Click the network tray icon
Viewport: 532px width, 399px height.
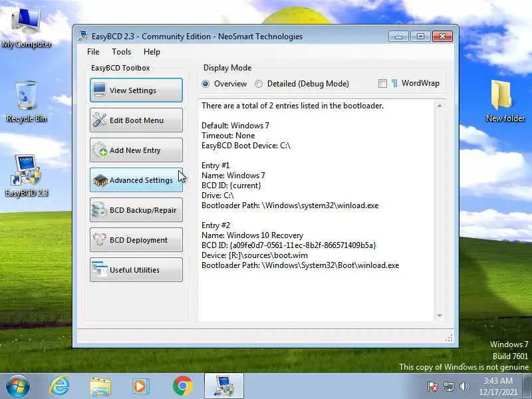point(448,386)
